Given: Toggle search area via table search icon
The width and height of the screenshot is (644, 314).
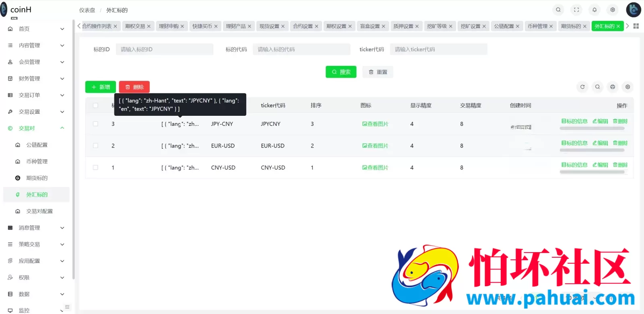Looking at the screenshot, I should 597,87.
